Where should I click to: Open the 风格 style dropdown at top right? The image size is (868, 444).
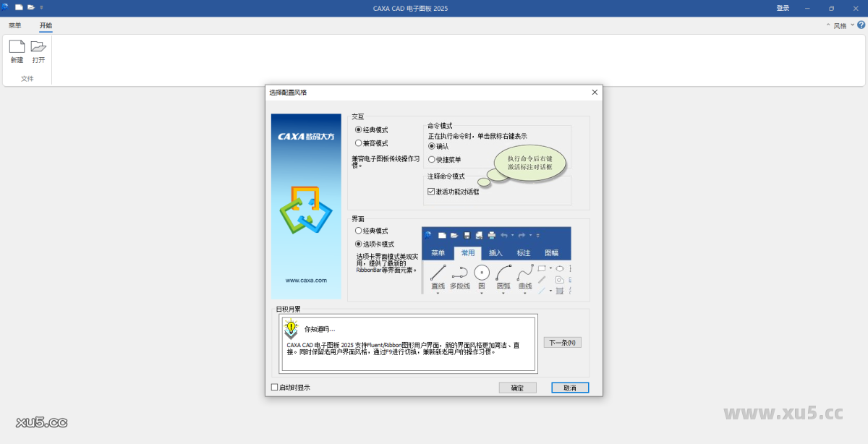(x=842, y=24)
